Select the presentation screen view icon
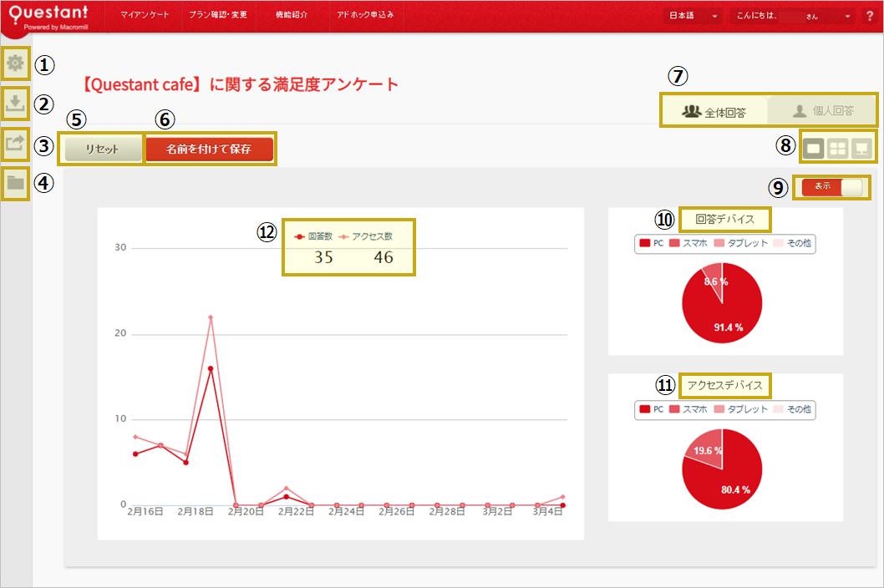 (x=861, y=149)
